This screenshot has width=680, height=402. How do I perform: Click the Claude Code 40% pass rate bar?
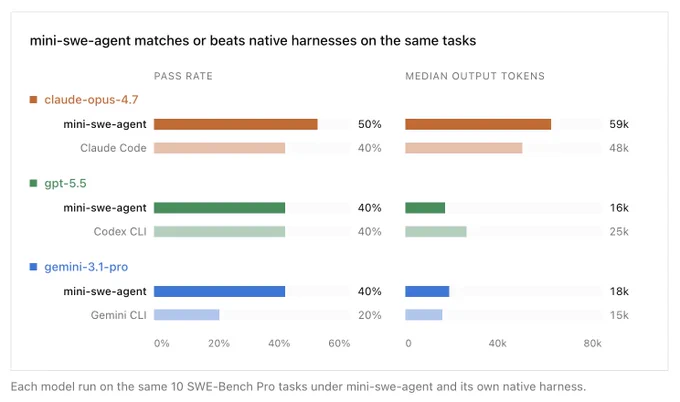point(219,148)
